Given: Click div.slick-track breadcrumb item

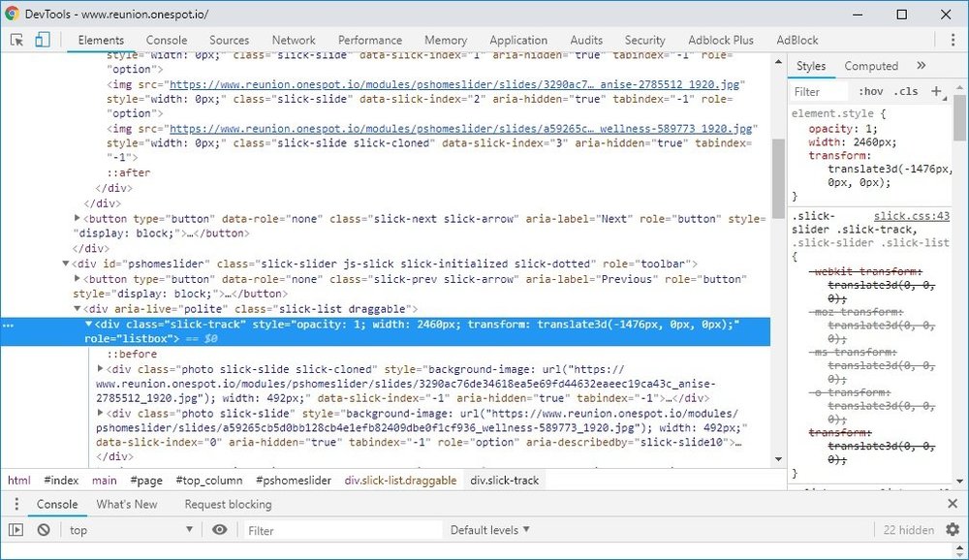Looking at the screenshot, I should 504,481.
